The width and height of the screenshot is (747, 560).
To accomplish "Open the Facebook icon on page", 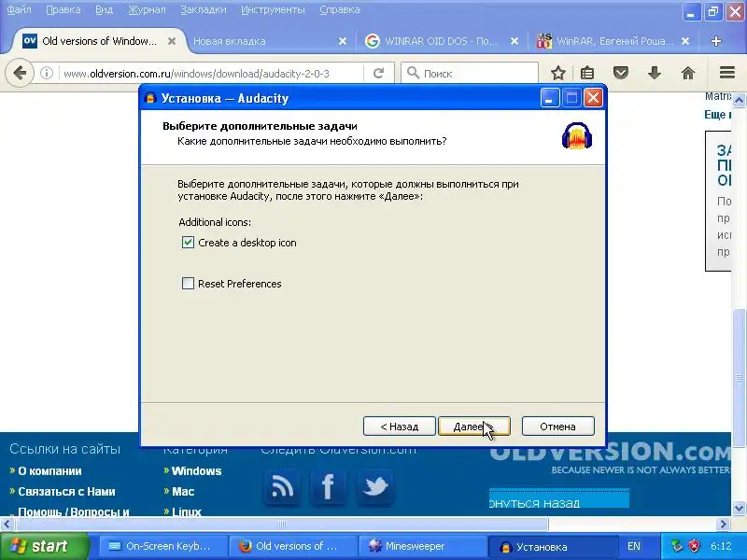I will 328,486.
